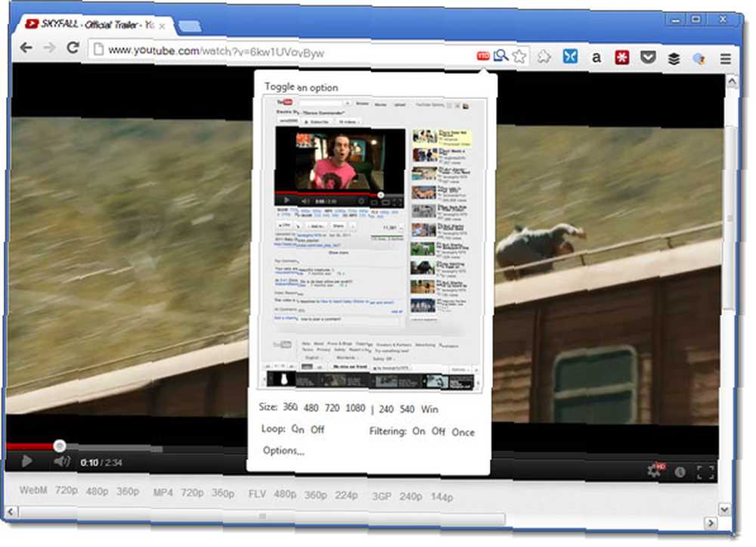Image resolution: width=756 pixels, height=547 pixels.
Task: Download WebM 720p version
Action: [66, 490]
